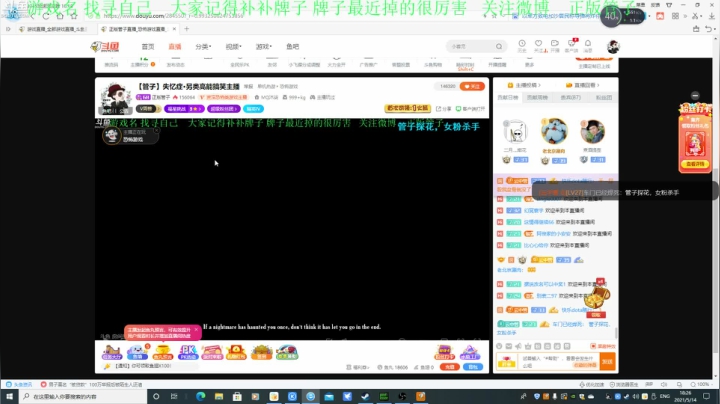
Task: Open the PK activity icon
Action: click(187, 353)
